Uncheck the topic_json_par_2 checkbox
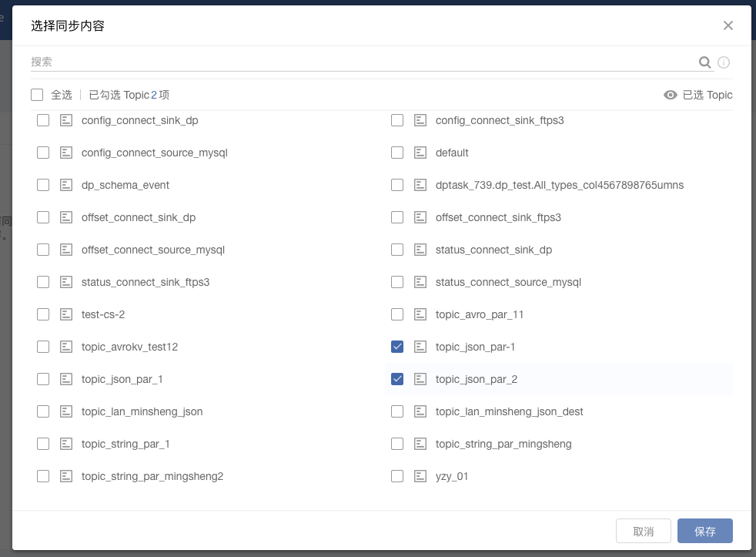This screenshot has height=557, width=756. (x=397, y=379)
